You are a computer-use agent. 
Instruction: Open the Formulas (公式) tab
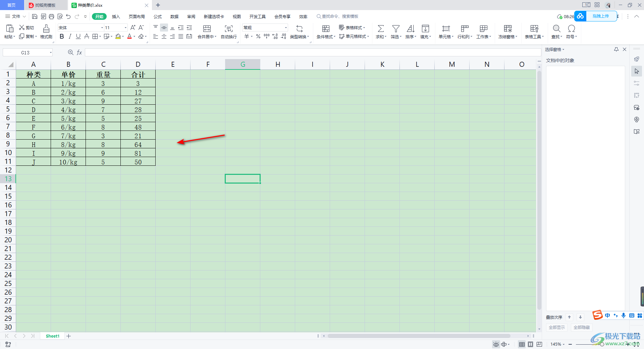pyautogui.click(x=158, y=16)
